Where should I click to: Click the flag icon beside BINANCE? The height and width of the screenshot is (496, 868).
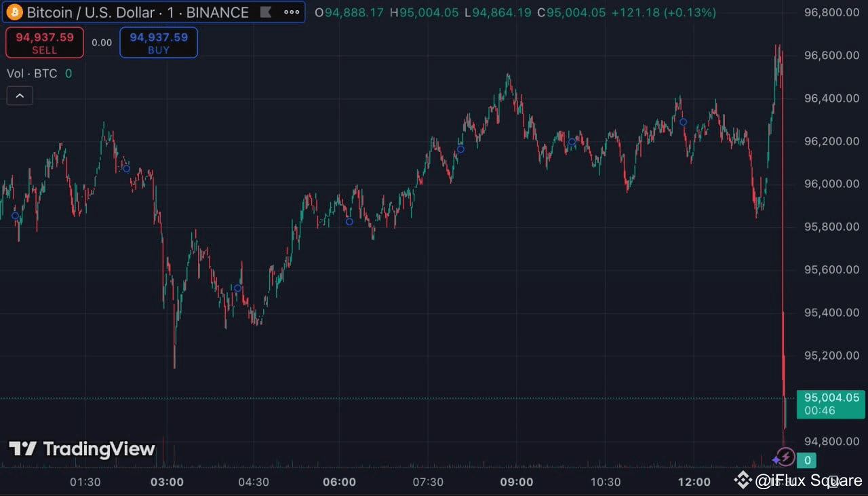click(266, 12)
